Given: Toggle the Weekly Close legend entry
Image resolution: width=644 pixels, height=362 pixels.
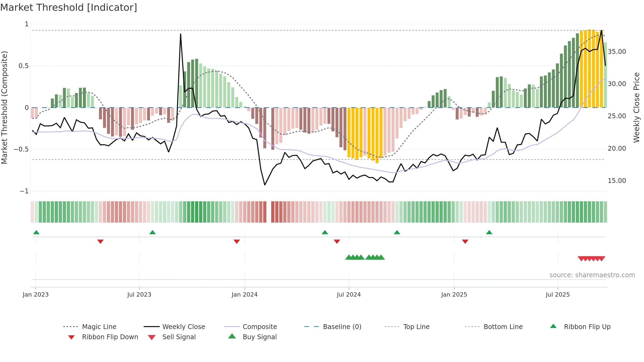Looking at the screenshot, I should (x=174, y=327).
